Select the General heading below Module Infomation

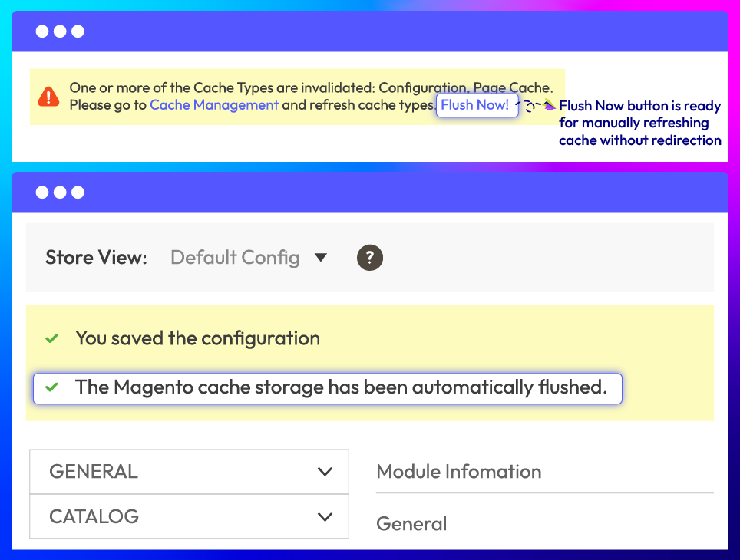411,524
